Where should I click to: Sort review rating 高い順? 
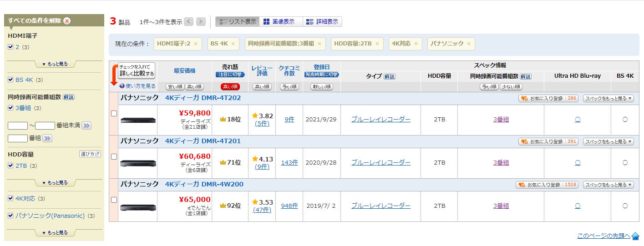[262, 87]
